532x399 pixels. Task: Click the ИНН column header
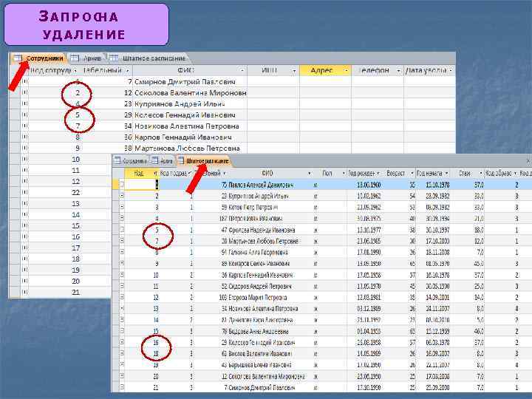point(273,70)
